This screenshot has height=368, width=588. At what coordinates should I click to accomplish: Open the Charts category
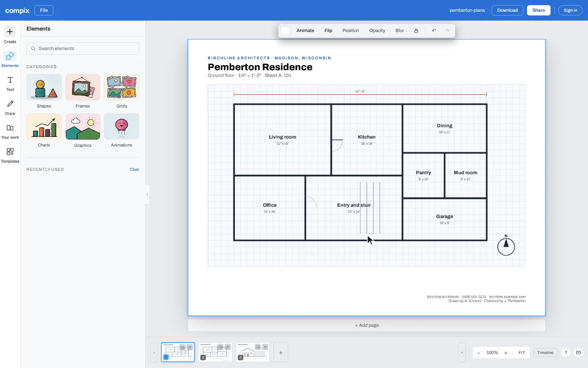tap(44, 131)
